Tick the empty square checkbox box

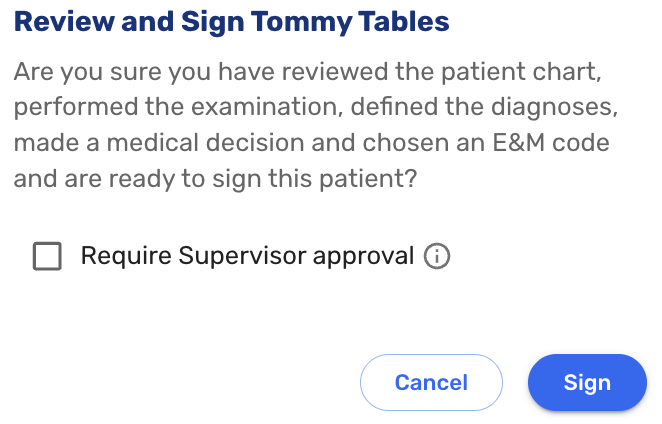[x=47, y=257]
